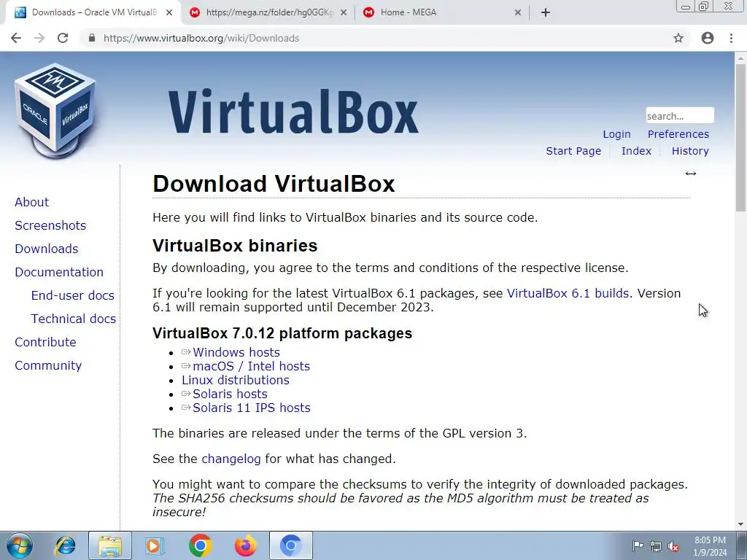Click the Action Center flag tray icon
Image resolution: width=747 pixels, height=560 pixels.
637,545
